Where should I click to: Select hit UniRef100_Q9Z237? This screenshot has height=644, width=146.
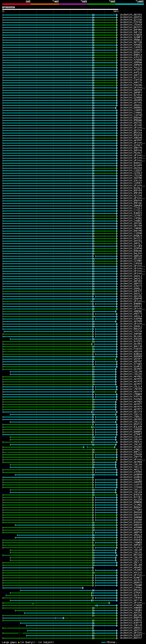tap(131, 630)
